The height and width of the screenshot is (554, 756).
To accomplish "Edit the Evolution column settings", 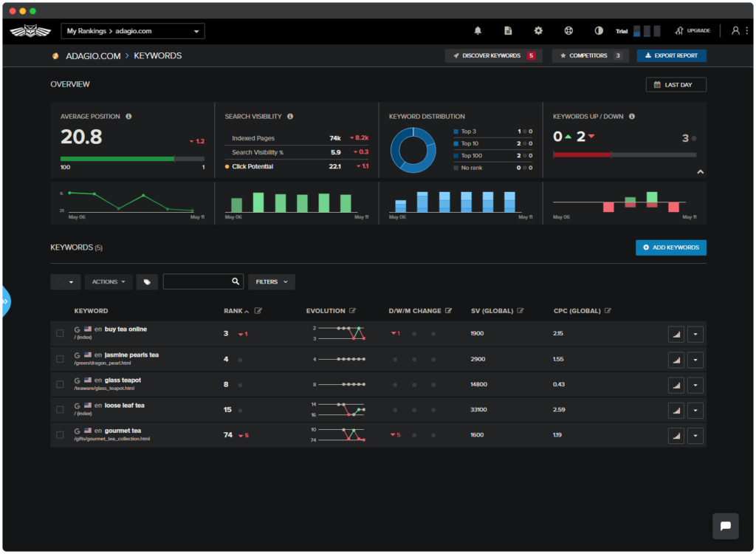I will coord(352,311).
